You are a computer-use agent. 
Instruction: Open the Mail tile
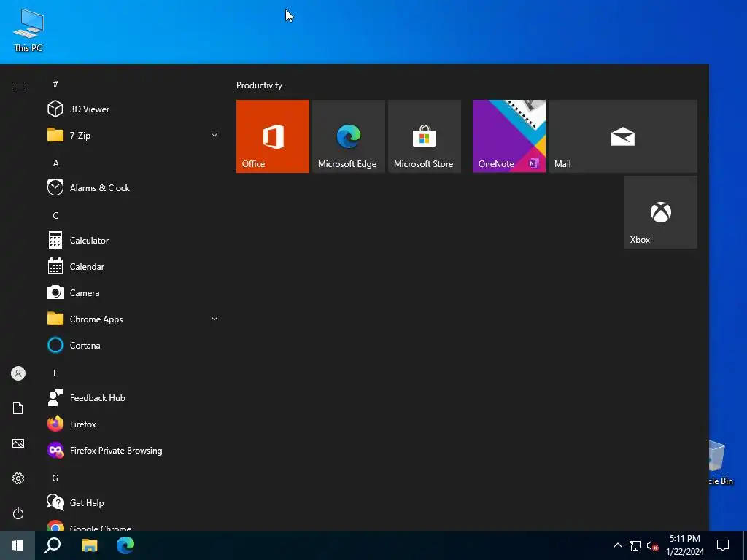pos(623,136)
